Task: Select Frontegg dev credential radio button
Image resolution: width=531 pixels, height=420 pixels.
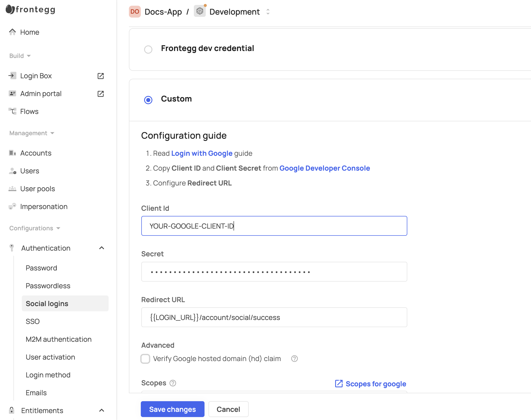Action: (x=148, y=49)
